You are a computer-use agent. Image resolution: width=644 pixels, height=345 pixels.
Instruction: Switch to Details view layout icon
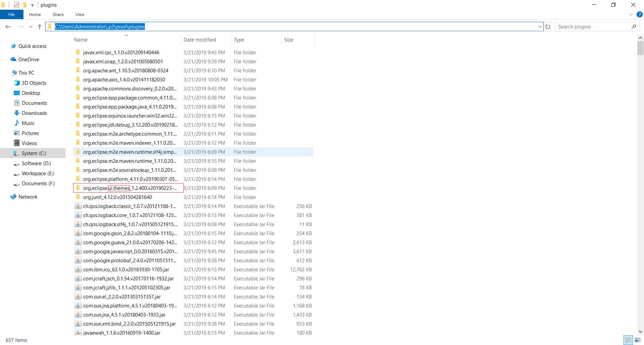click(629, 340)
